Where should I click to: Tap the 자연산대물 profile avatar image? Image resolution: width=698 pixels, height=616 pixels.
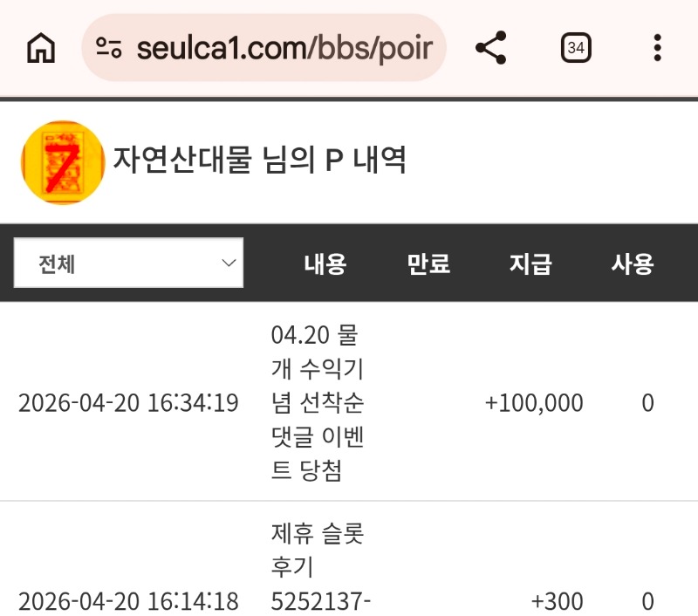62,162
